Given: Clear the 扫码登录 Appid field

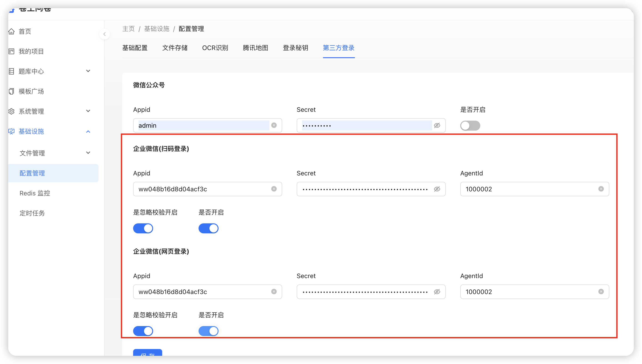Looking at the screenshot, I should (x=274, y=189).
